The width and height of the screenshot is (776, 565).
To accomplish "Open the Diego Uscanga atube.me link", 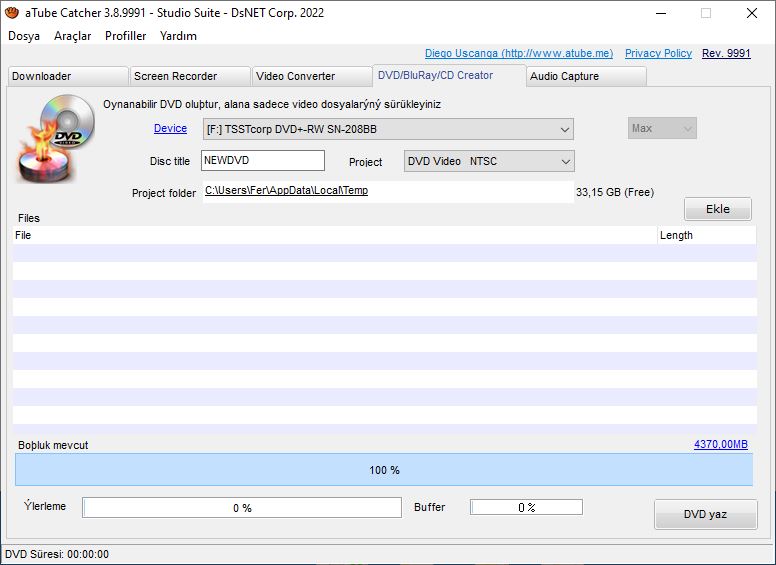I will coord(519,53).
